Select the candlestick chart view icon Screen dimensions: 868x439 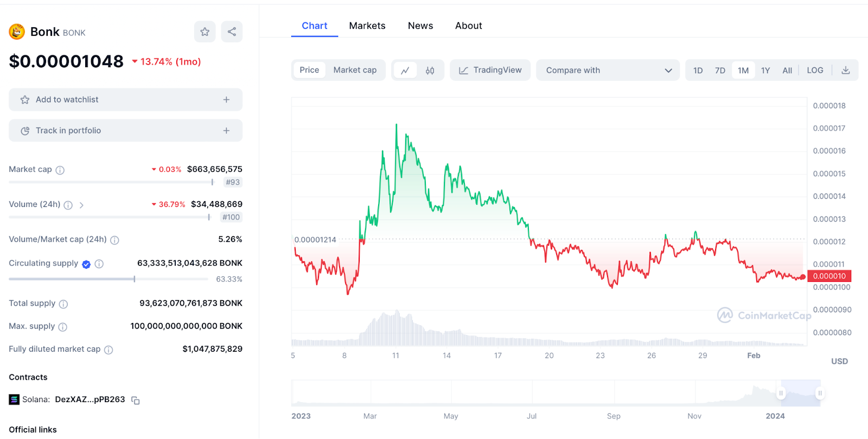click(x=430, y=70)
